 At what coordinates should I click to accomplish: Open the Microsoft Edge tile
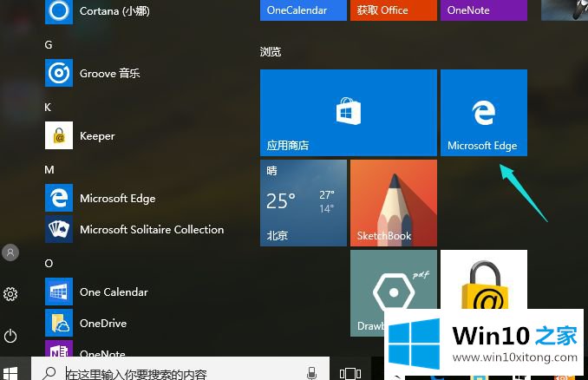tap(484, 113)
